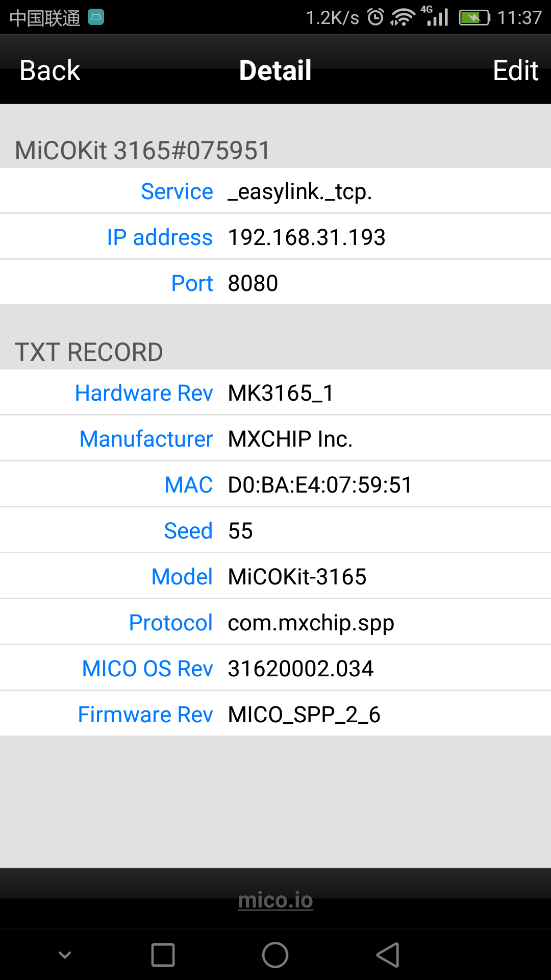Select the Port 8080 row
551x980 pixels.
(275, 283)
